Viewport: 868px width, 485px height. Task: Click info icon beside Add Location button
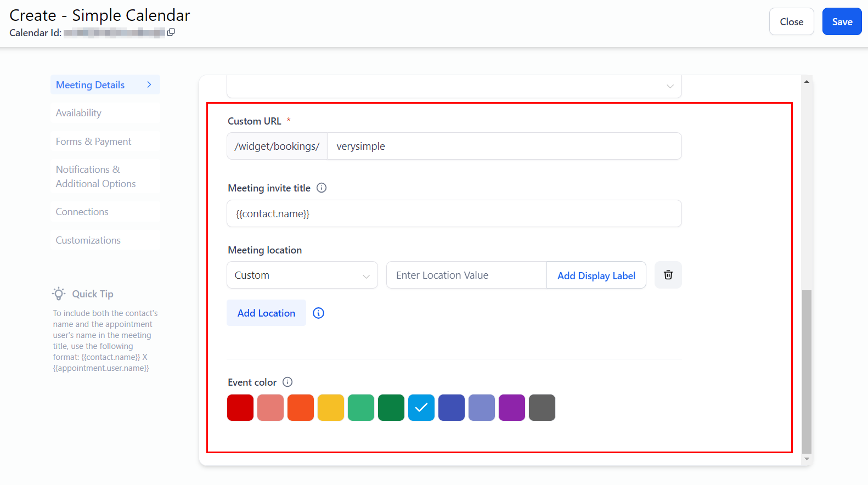[x=318, y=313]
